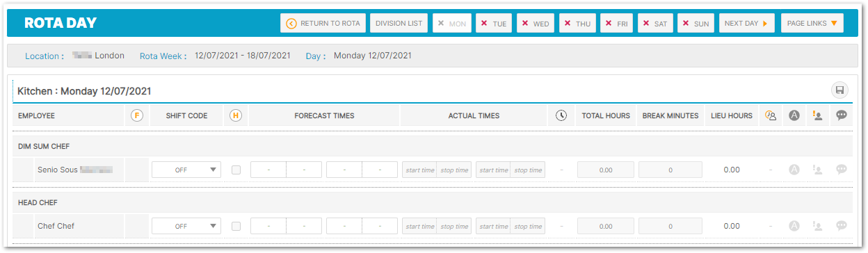
Task: Open comment bubble for Chef Chef row
Action: click(x=842, y=226)
